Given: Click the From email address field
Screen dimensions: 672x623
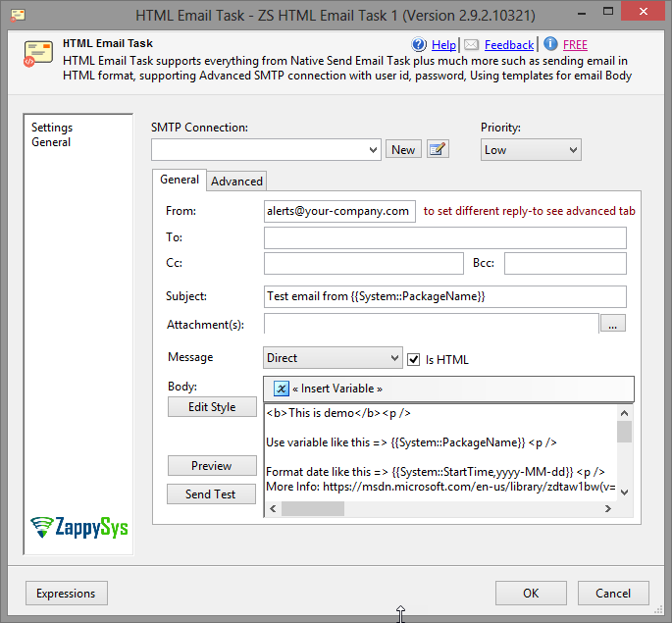Looking at the screenshot, I should click(339, 211).
